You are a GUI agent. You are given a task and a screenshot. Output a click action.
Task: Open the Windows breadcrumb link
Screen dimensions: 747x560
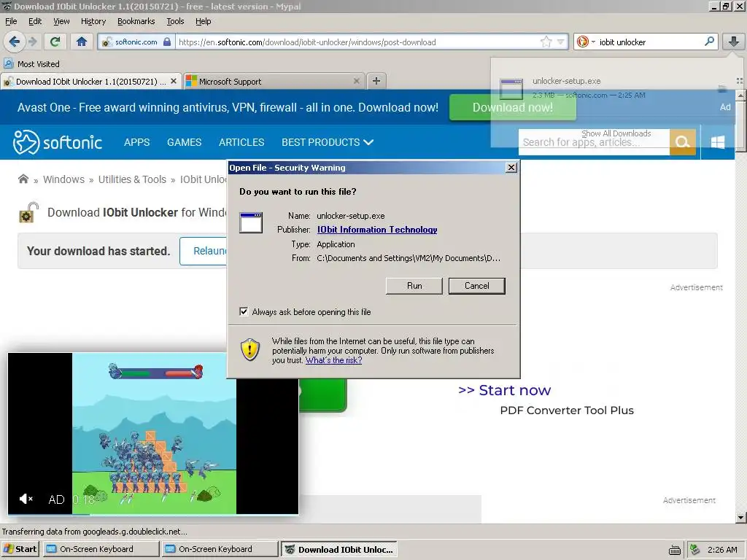pos(64,179)
